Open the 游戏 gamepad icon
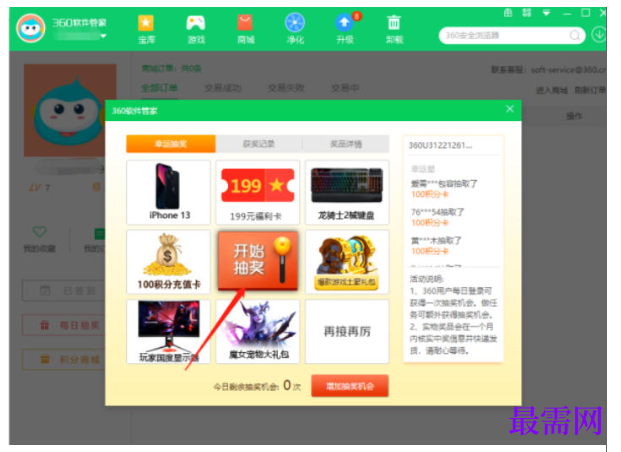 coord(196,23)
